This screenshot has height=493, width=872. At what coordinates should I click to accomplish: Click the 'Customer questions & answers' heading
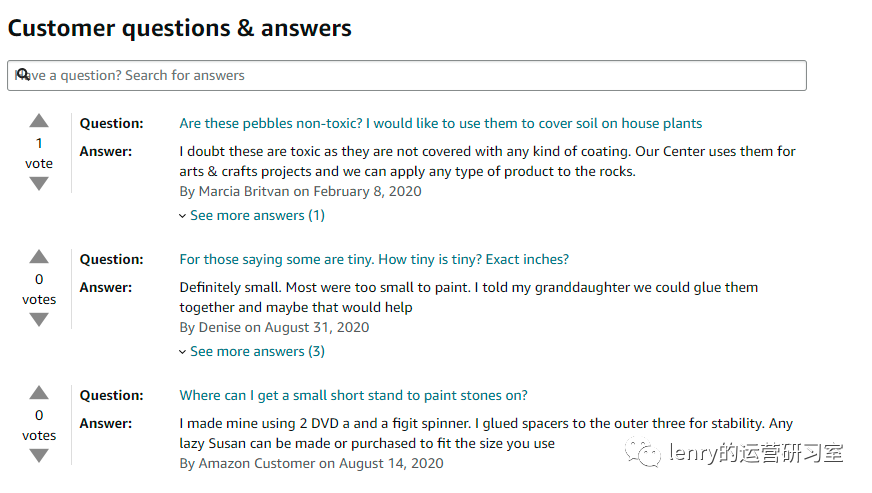[x=180, y=28]
